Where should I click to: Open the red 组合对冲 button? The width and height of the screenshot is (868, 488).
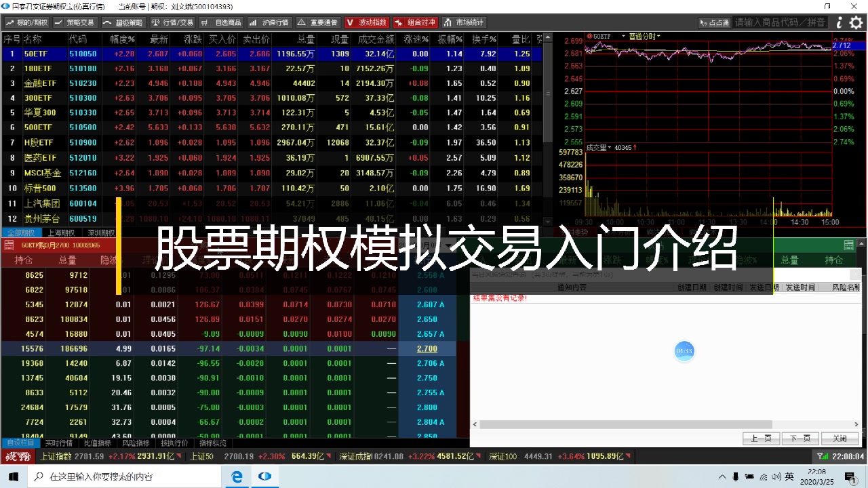click(x=415, y=22)
